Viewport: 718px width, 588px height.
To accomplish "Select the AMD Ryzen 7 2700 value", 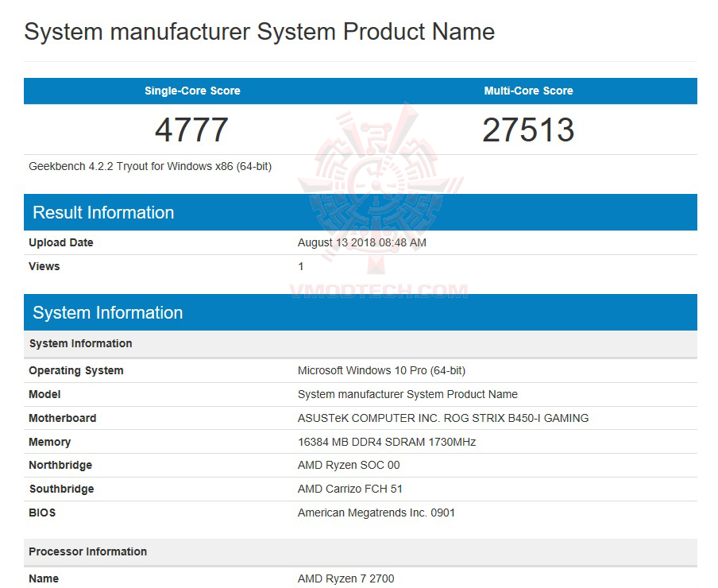I will pos(345,578).
